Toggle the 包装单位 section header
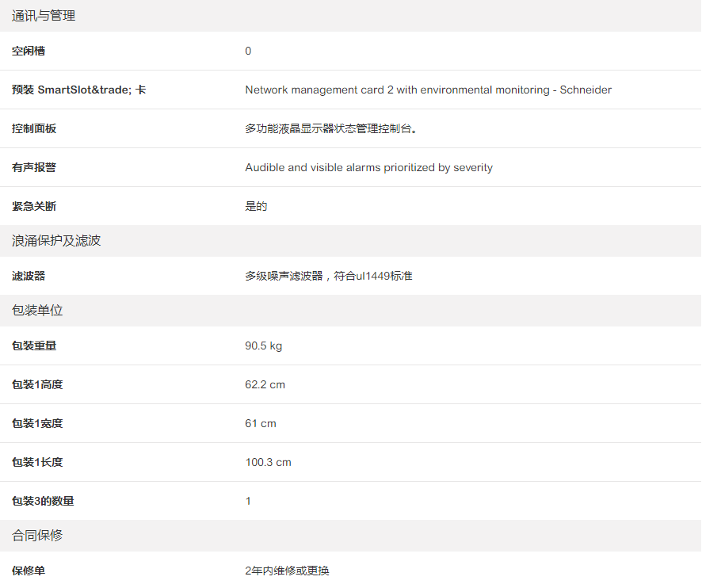 pyautogui.click(x=37, y=311)
